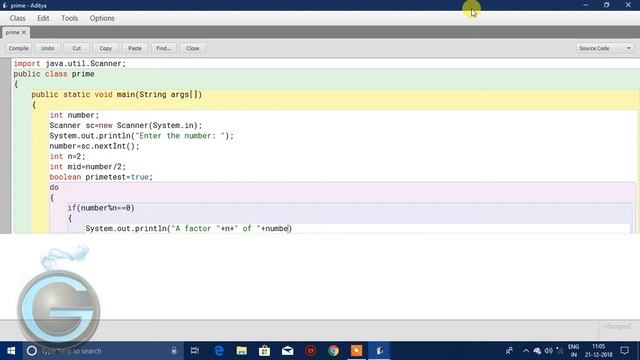The image size is (640, 360).
Task: Click the 'boolean primetest=true;' line
Action: click(x=101, y=177)
